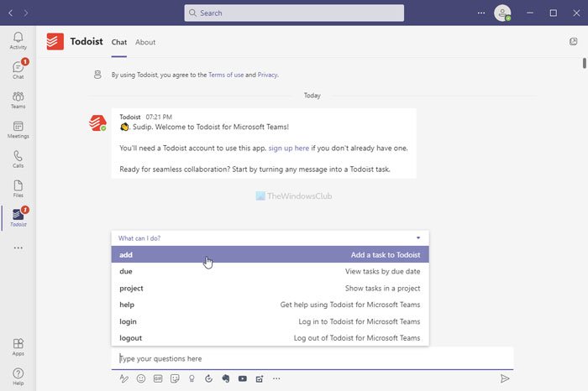Click the whiteboard pencil icon in compose toolbar
Screen dimensions: 588x391
pos(260,378)
